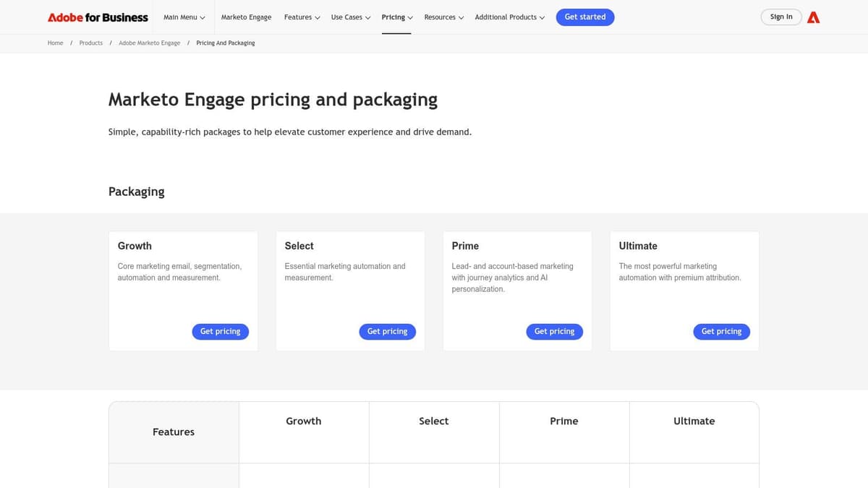Open the Adobe Marketo Engage breadcrumb link
This screenshot has width=868, height=488.
149,43
